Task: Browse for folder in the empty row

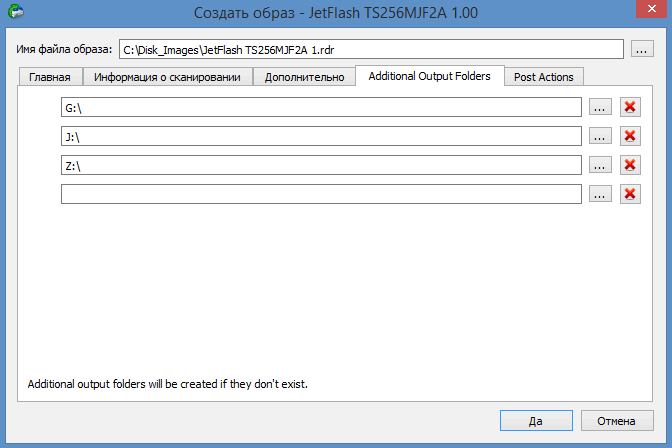Action: coord(600,194)
